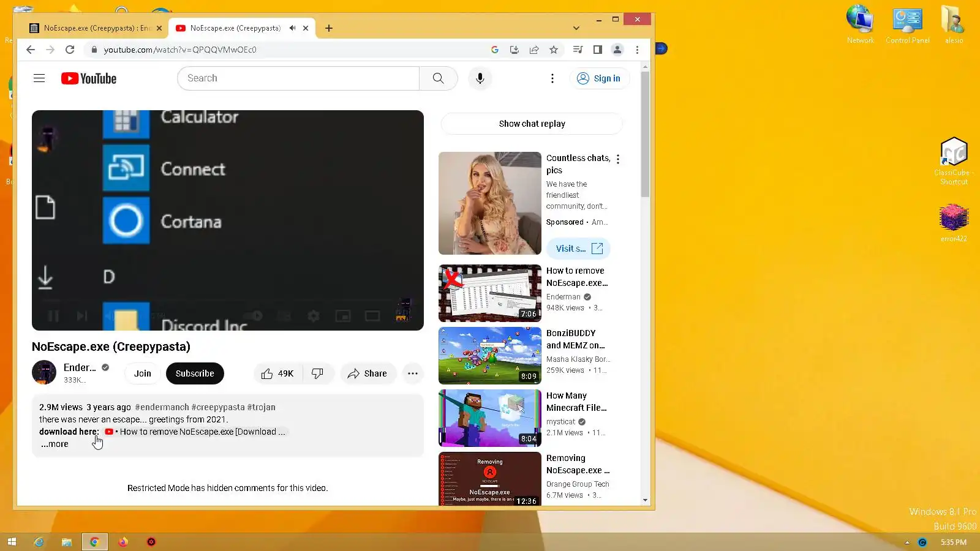The image size is (980, 551).
Task: Open Firefox from the taskbar
Action: click(x=123, y=542)
